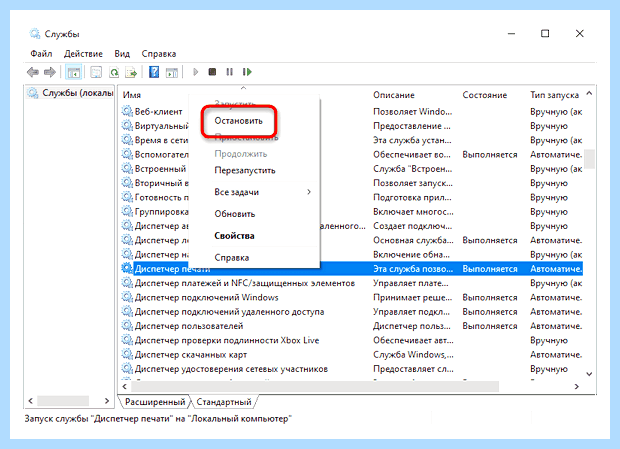Choose Остановить in context menu
Screen dimensions: 620x449
pyautogui.click(x=238, y=121)
